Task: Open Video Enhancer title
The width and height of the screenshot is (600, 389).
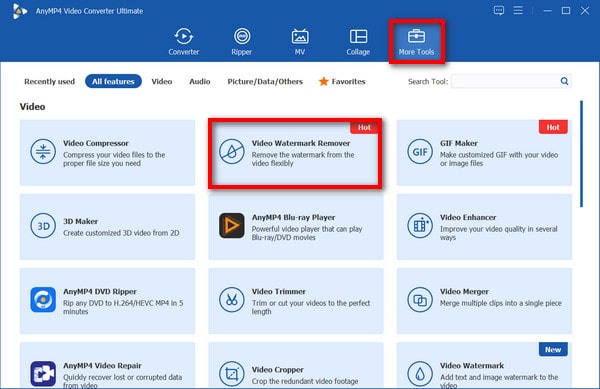Action: pos(468,217)
